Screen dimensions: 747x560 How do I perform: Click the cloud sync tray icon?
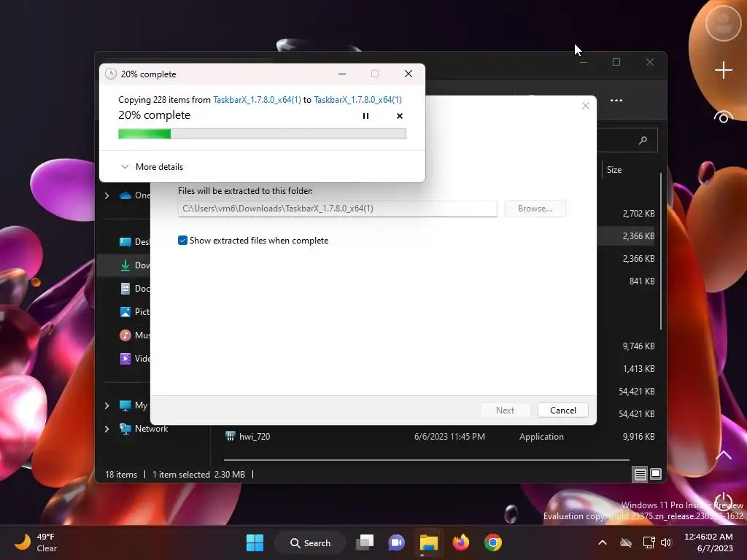point(625,542)
